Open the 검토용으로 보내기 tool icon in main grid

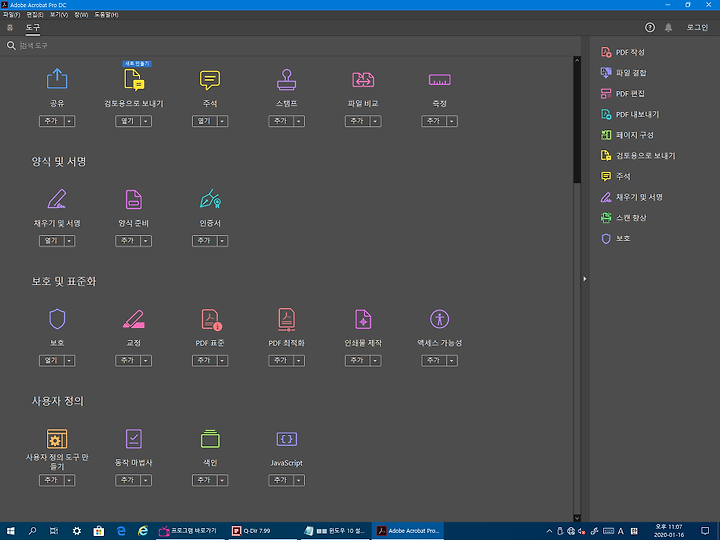(x=134, y=79)
